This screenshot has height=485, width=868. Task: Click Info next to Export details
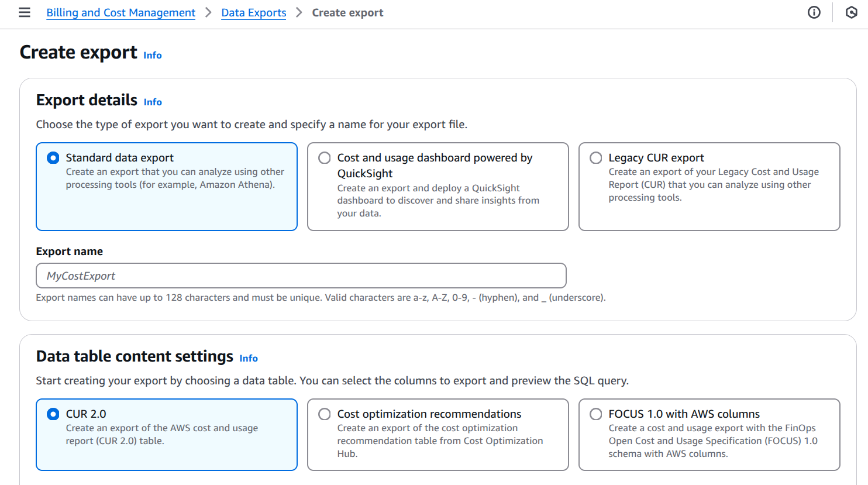pos(152,102)
